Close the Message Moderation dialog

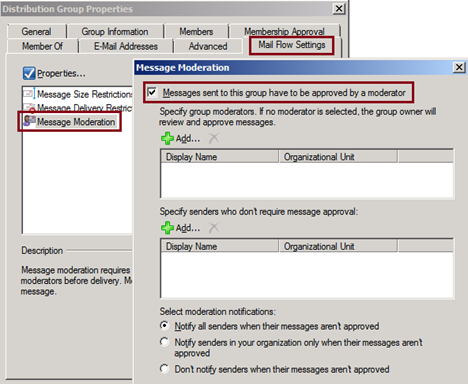click(459, 67)
